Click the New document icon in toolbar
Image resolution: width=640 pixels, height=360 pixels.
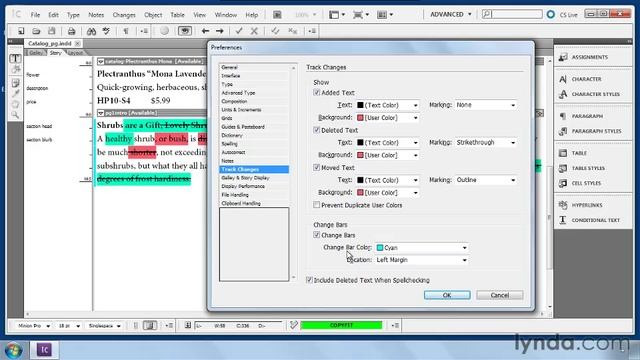[21, 31]
